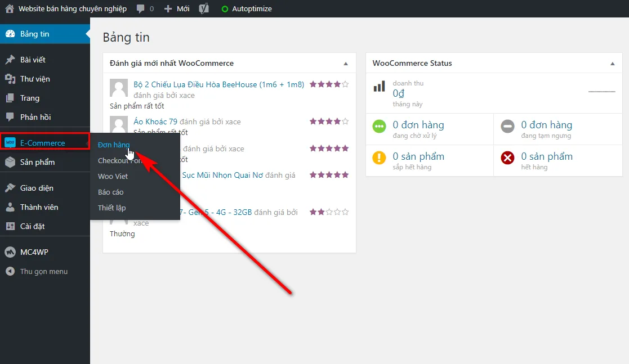629x364 pixels.
Task: Click the MC4WP plugin icon
Action: [10, 252]
